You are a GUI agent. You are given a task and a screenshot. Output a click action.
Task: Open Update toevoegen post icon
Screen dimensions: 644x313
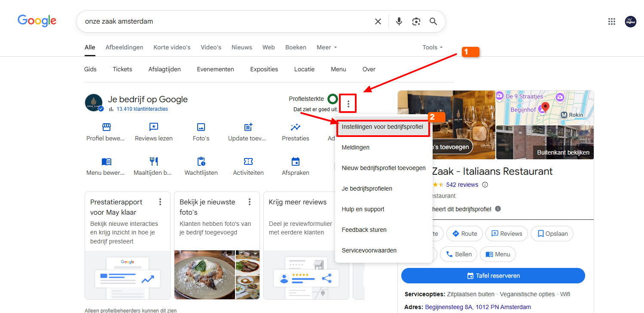248,127
